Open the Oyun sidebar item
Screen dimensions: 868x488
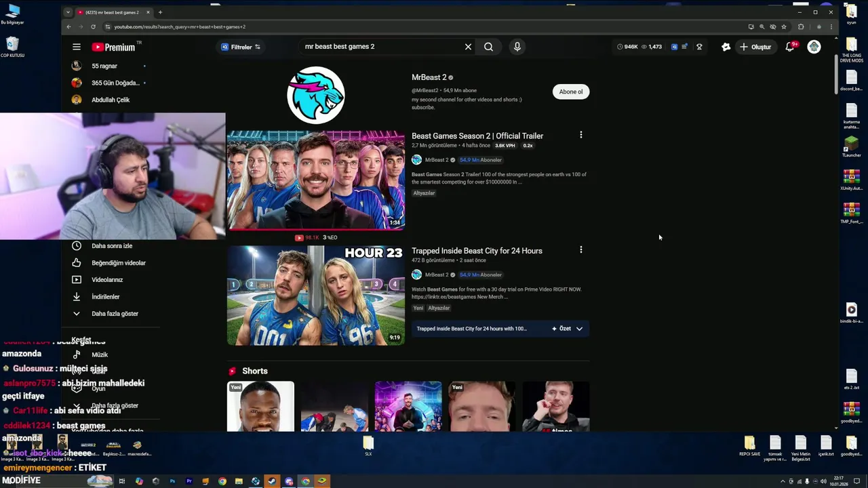[98, 388]
